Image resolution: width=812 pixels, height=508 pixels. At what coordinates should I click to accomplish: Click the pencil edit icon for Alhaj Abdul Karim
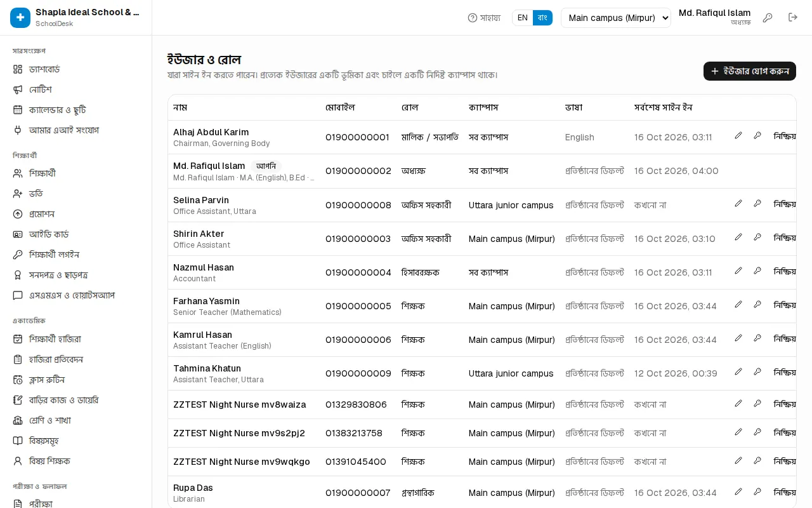click(738, 136)
